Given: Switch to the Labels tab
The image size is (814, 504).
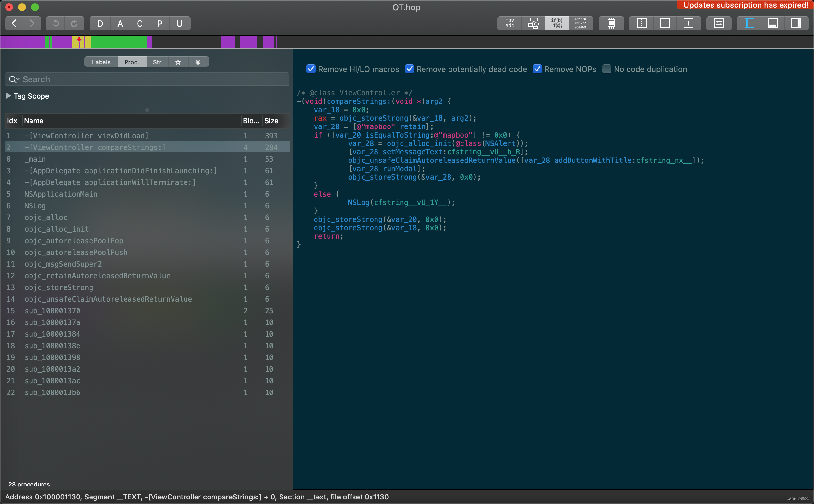Looking at the screenshot, I should pos(101,62).
